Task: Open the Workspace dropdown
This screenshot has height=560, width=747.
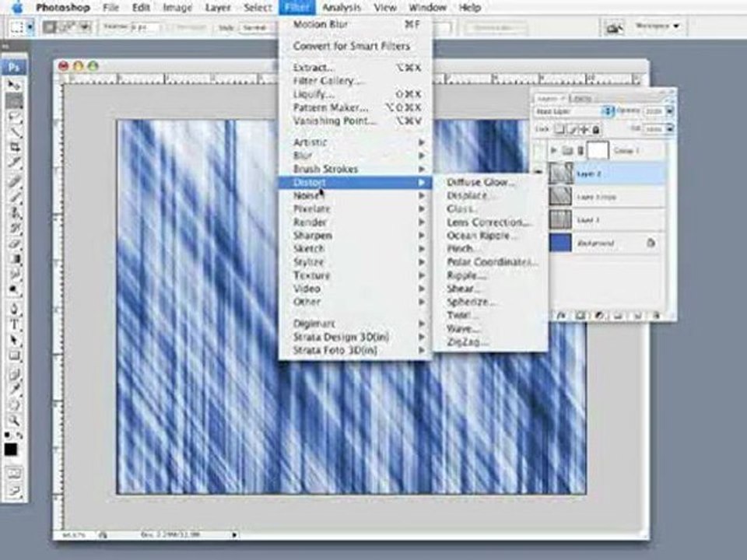Action: point(658,26)
